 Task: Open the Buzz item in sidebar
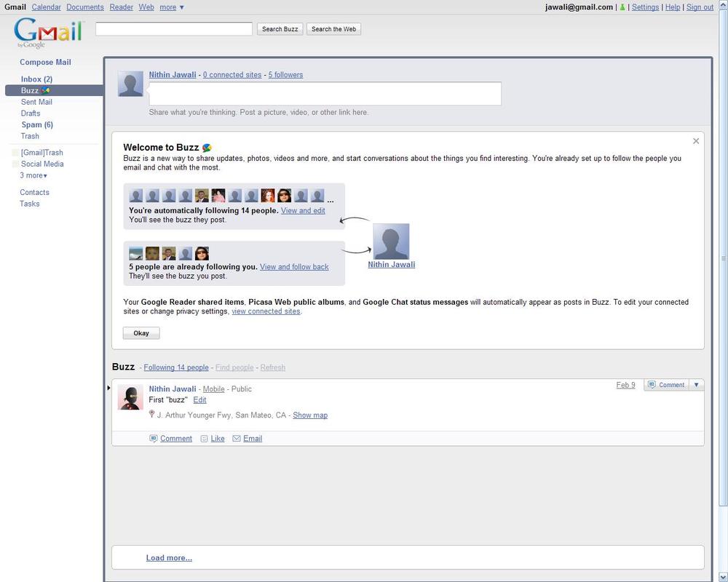pyautogui.click(x=30, y=90)
